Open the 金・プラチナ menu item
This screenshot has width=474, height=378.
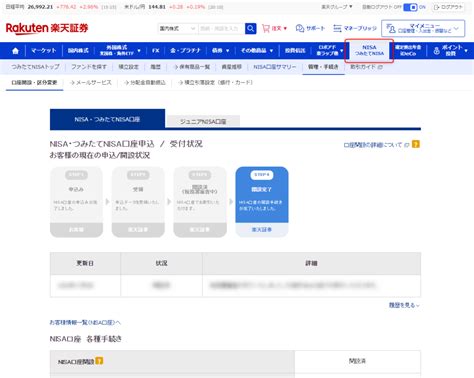click(x=185, y=51)
